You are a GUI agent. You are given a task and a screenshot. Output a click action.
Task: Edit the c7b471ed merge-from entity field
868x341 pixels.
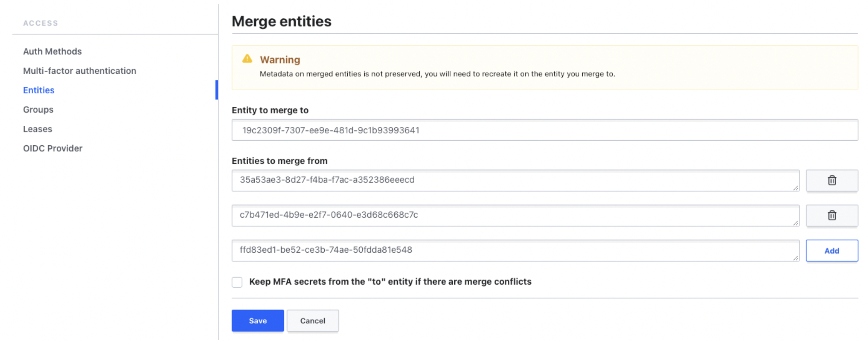pyautogui.click(x=515, y=215)
